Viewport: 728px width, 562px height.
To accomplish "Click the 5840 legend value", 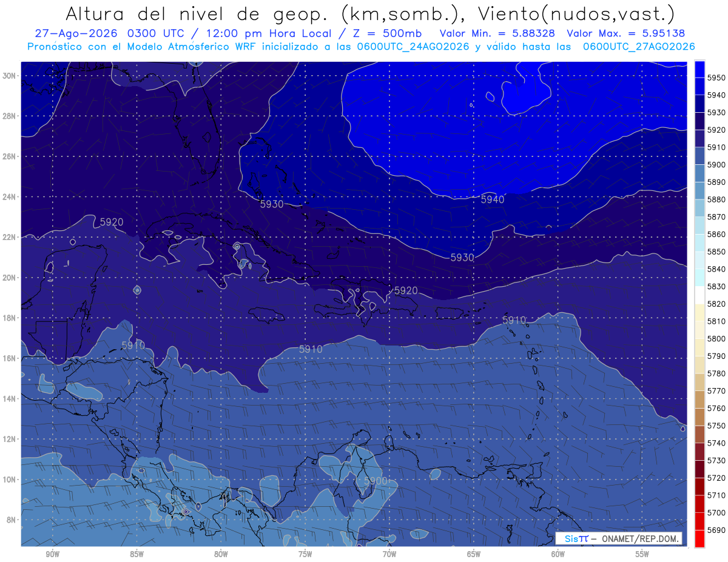I will coord(716,269).
